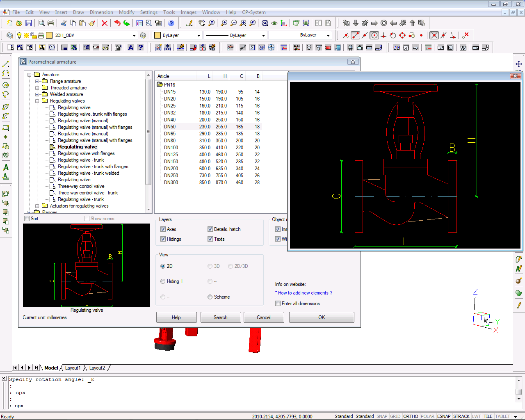
Task: Open the Dimension menu
Action: click(x=101, y=12)
